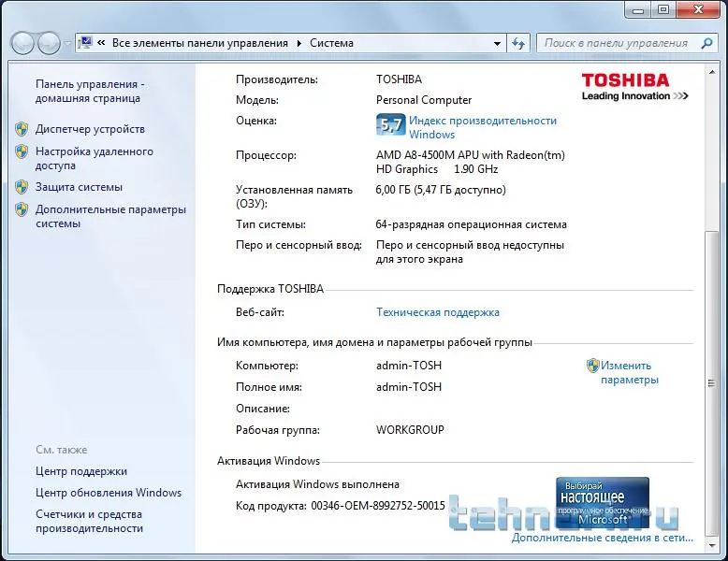
Task: Click "Активация Windows выполнена" status text
Action: point(317,484)
